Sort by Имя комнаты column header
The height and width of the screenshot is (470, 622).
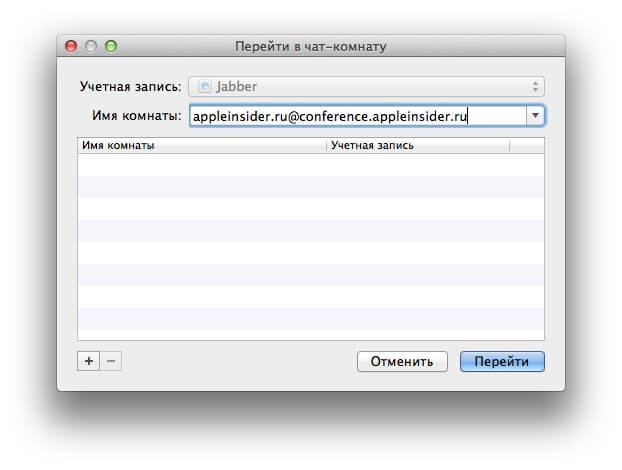coord(202,146)
